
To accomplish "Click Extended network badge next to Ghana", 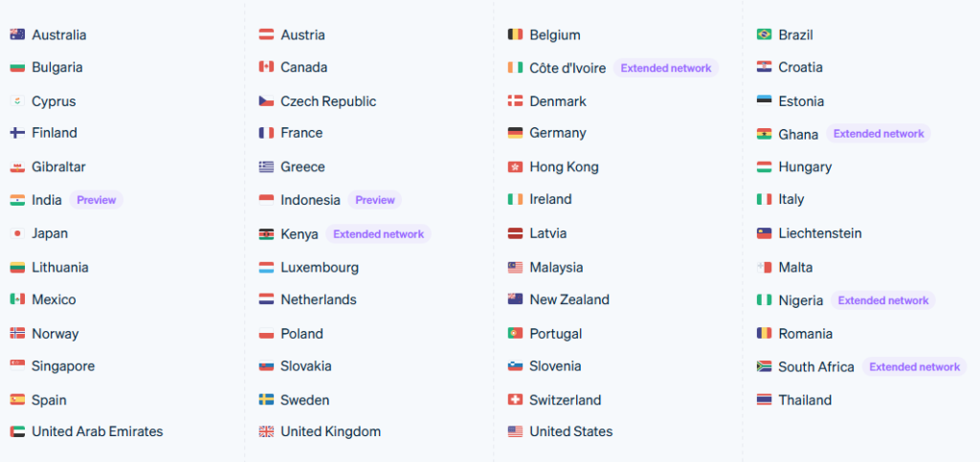I will 878,134.
